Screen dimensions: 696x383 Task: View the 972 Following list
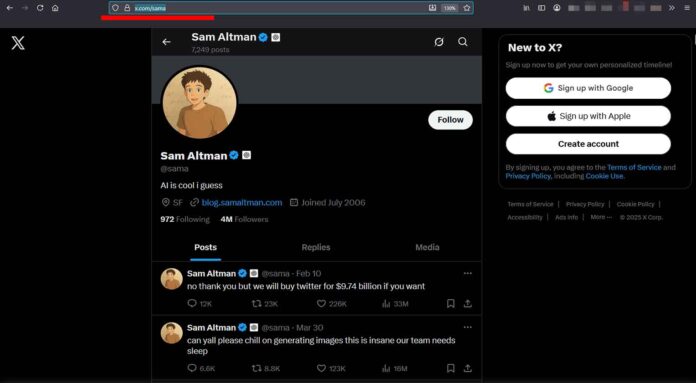click(185, 219)
